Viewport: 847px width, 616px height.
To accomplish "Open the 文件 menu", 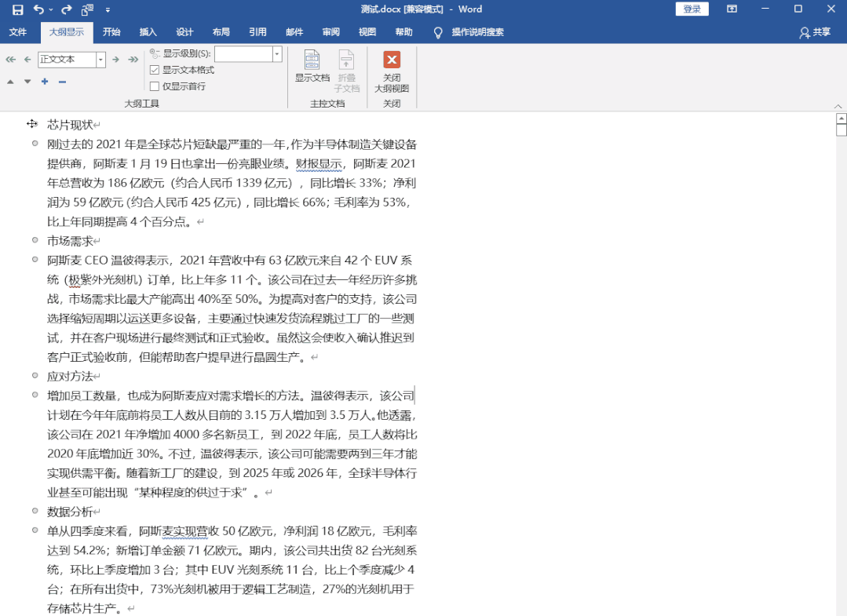I will pos(18,33).
